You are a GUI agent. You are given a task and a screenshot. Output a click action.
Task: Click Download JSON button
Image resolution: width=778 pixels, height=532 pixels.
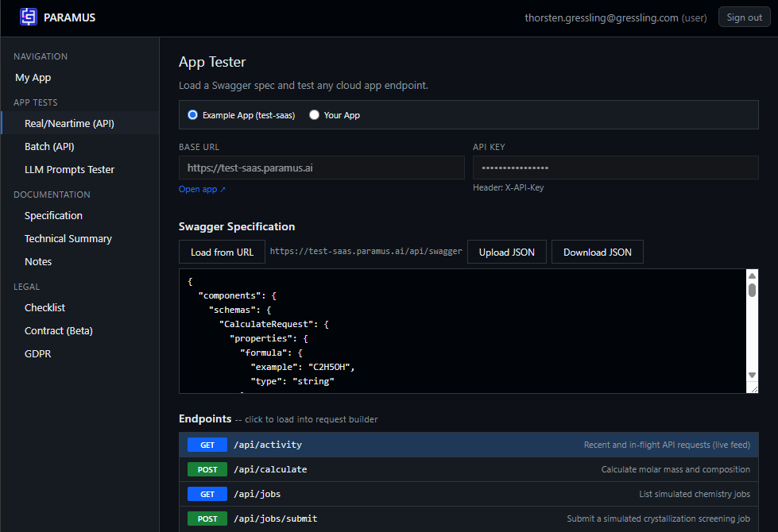(598, 252)
